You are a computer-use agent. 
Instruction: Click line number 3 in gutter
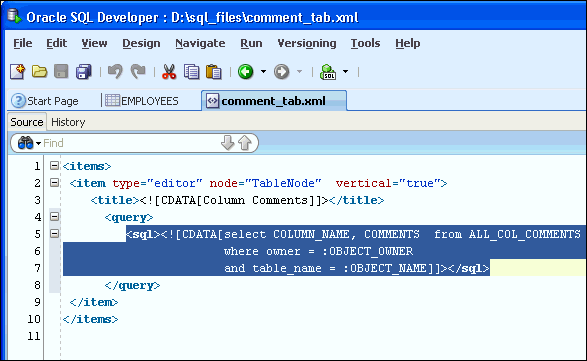click(37, 200)
